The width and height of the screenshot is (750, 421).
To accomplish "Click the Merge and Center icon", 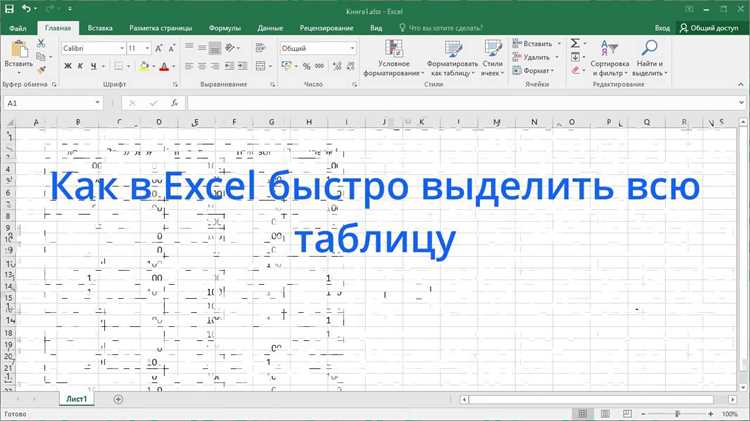I will coord(260,66).
